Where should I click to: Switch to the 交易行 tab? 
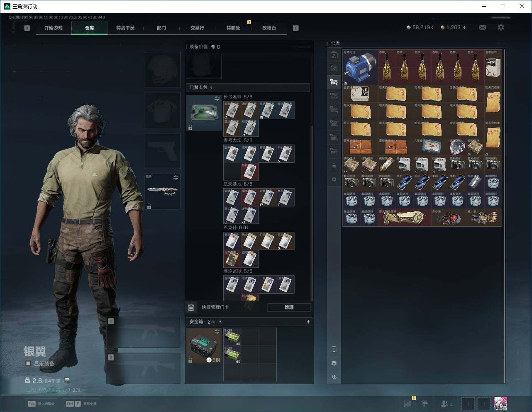197,28
